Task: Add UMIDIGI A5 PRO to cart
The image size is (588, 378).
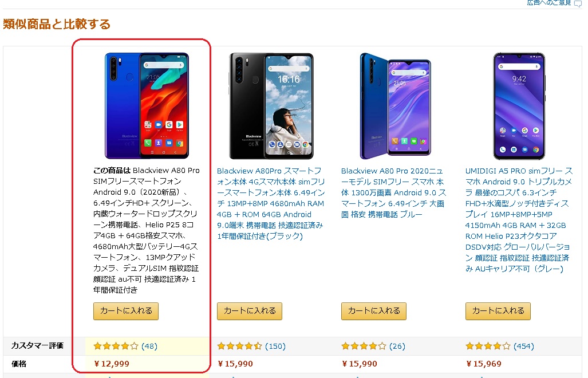Action: [498, 311]
